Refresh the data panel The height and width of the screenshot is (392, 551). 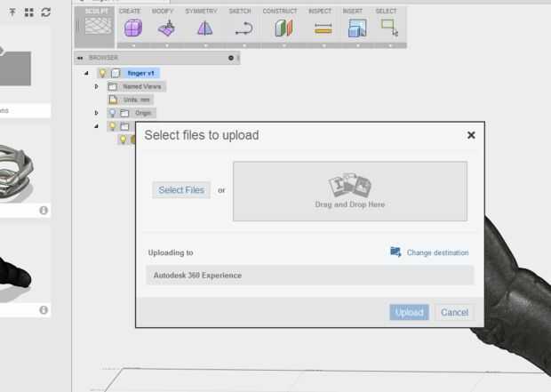click(45, 12)
